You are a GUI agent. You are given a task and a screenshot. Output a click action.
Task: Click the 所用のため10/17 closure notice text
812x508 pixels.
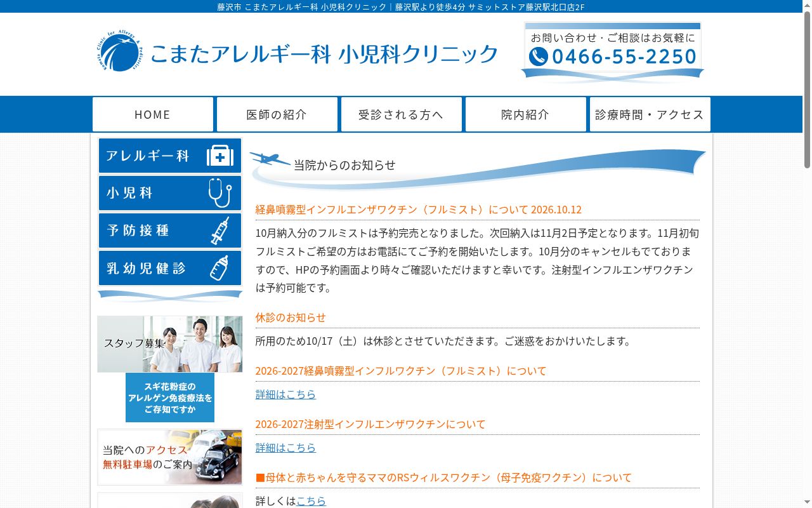[444, 341]
